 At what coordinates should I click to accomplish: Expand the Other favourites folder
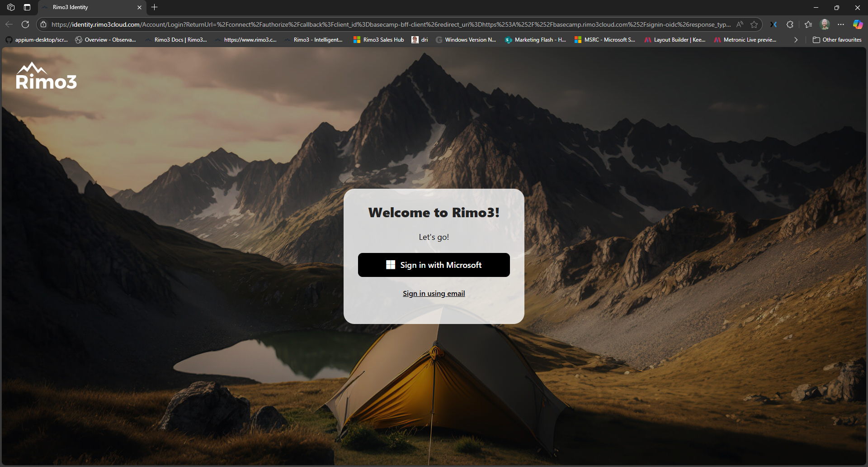point(837,40)
